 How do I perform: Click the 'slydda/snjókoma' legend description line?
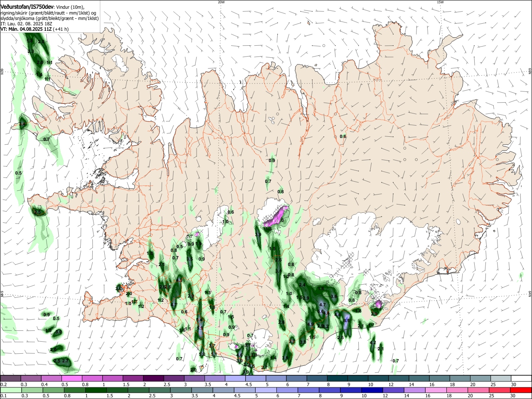pos(49,18)
